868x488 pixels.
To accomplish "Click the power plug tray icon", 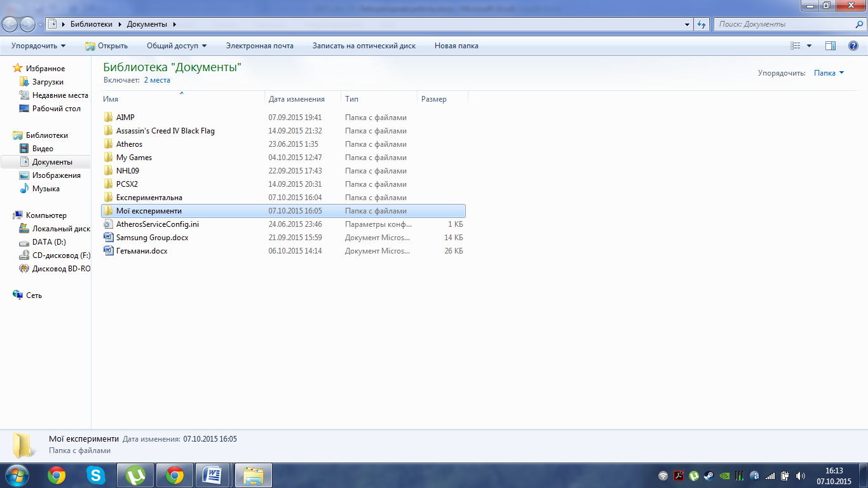I will click(785, 475).
